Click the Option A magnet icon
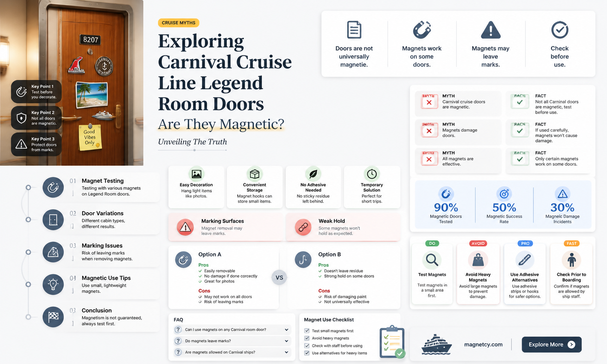This screenshot has width=607, height=364. coord(183,259)
